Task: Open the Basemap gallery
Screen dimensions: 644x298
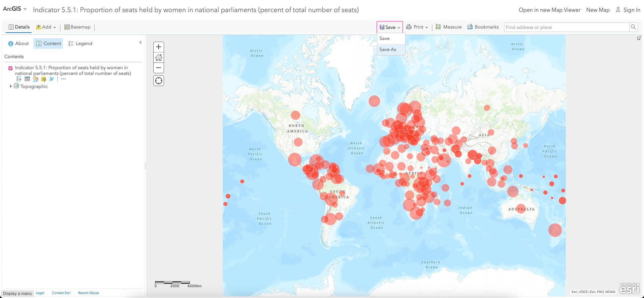Action: click(77, 27)
